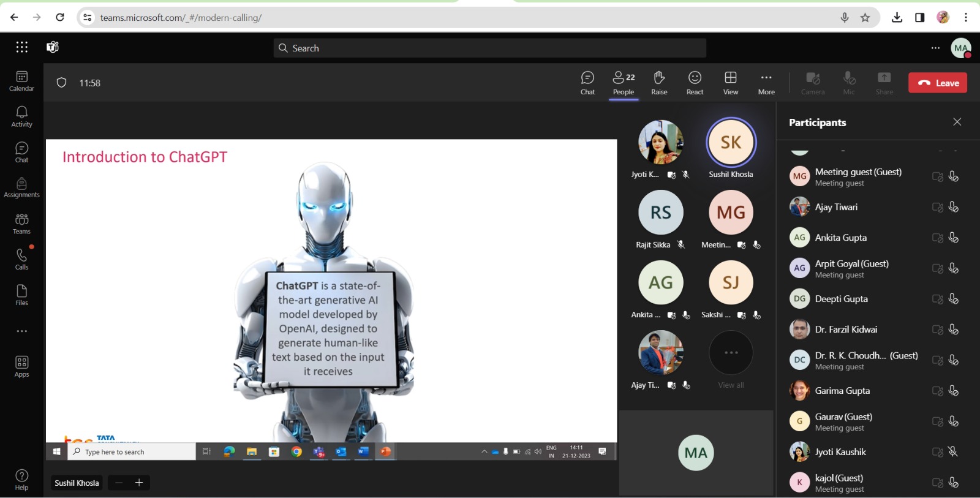View site information icon in address bar
Image resolution: width=980 pixels, height=498 pixels.
(88, 17)
